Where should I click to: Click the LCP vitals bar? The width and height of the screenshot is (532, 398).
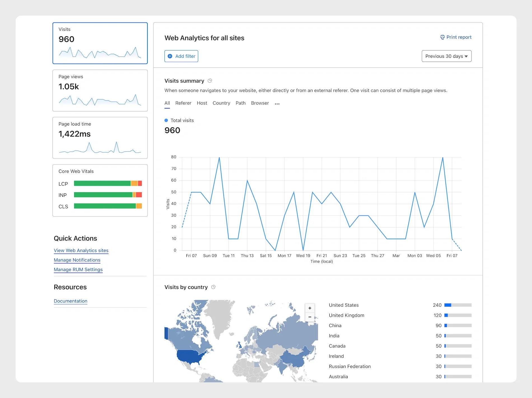[108, 184]
